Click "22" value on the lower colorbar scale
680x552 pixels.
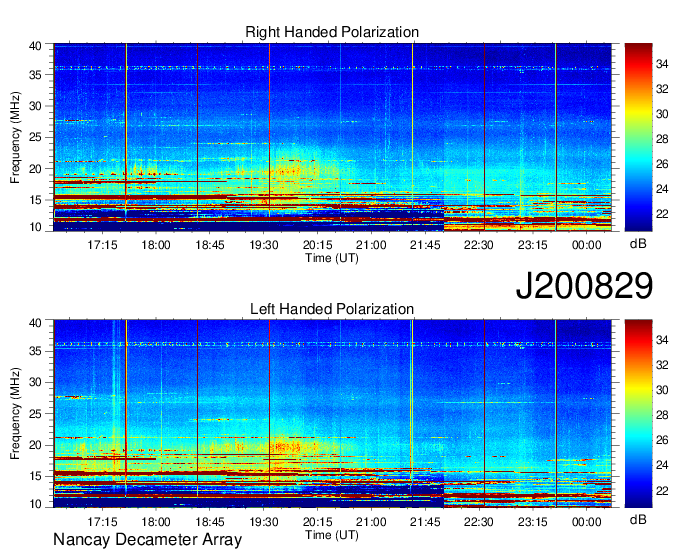[662, 490]
